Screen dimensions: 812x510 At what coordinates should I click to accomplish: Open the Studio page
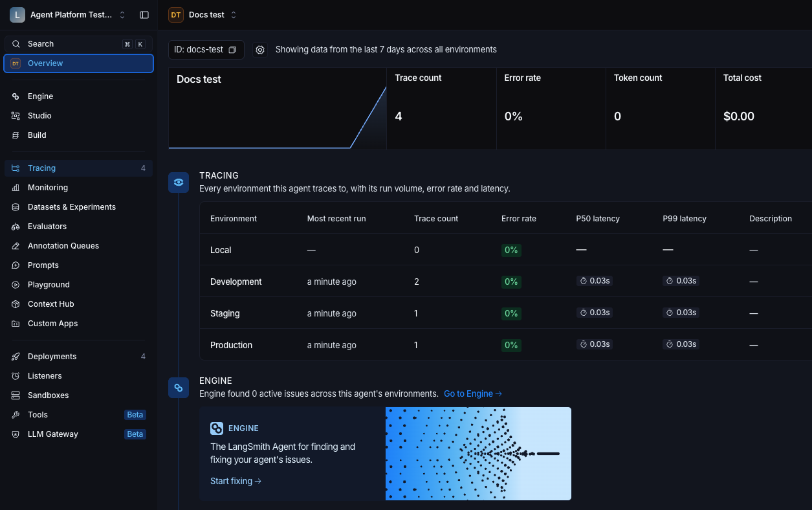click(x=79, y=116)
